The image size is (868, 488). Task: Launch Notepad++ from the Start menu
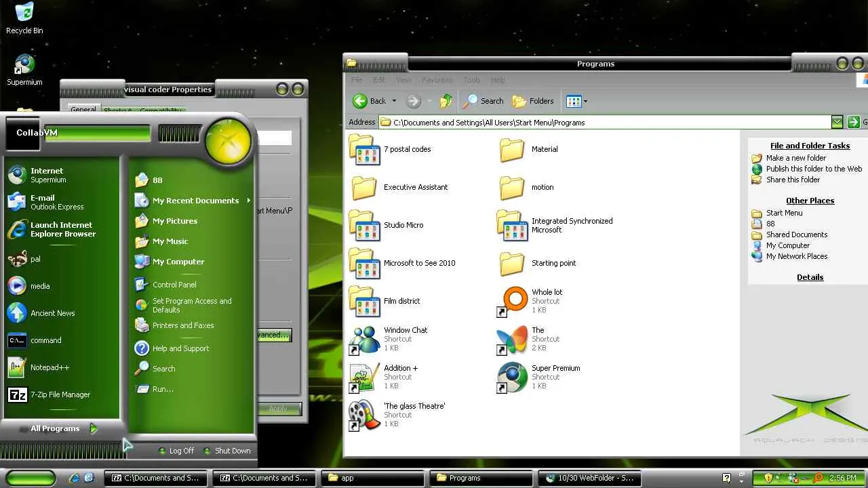pyautogui.click(x=62, y=367)
